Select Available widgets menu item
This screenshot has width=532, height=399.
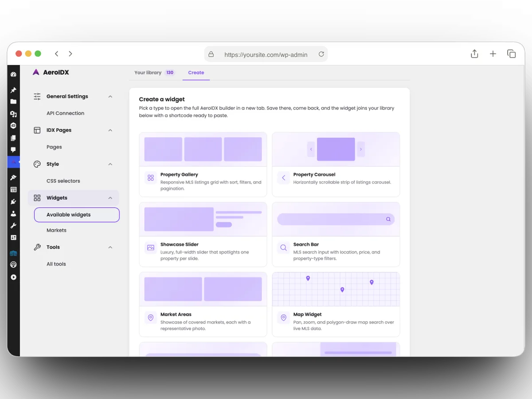coord(77,215)
